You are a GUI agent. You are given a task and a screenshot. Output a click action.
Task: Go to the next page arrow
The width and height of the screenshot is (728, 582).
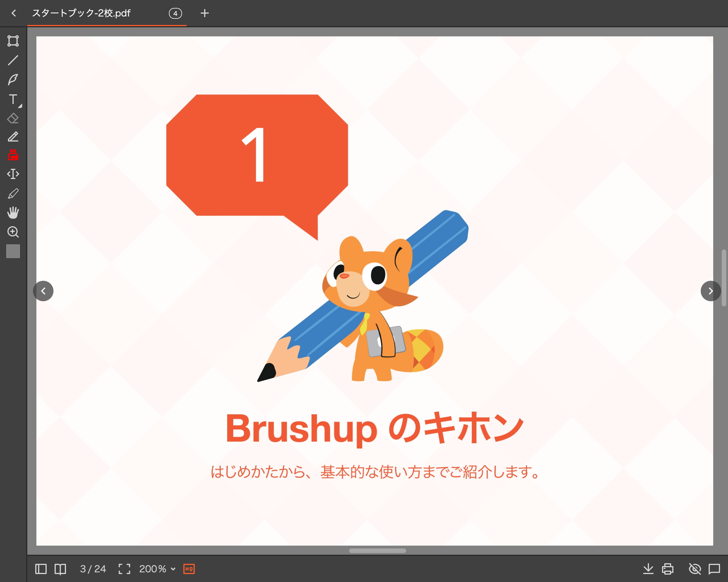(x=711, y=291)
